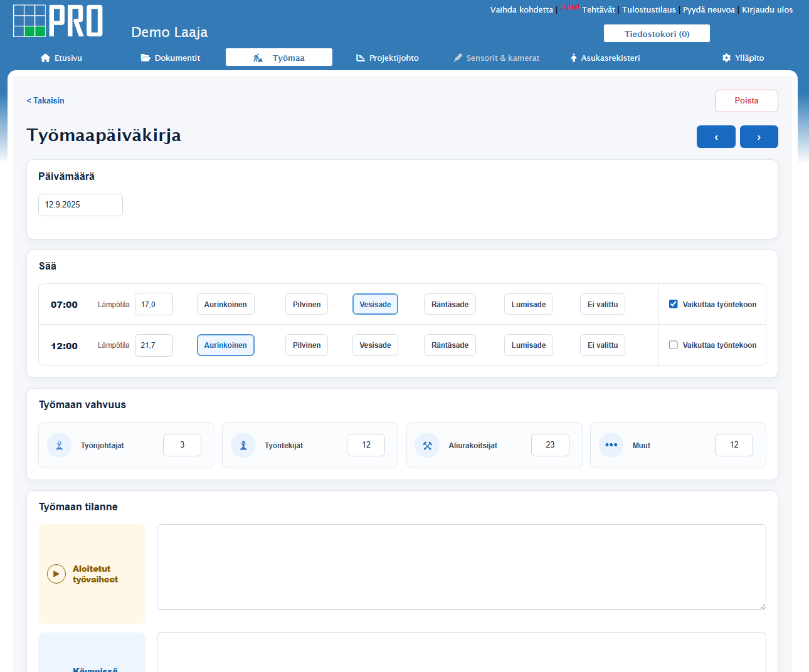
Task: Click the Projektijohto chart icon
Action: [361, 58]
